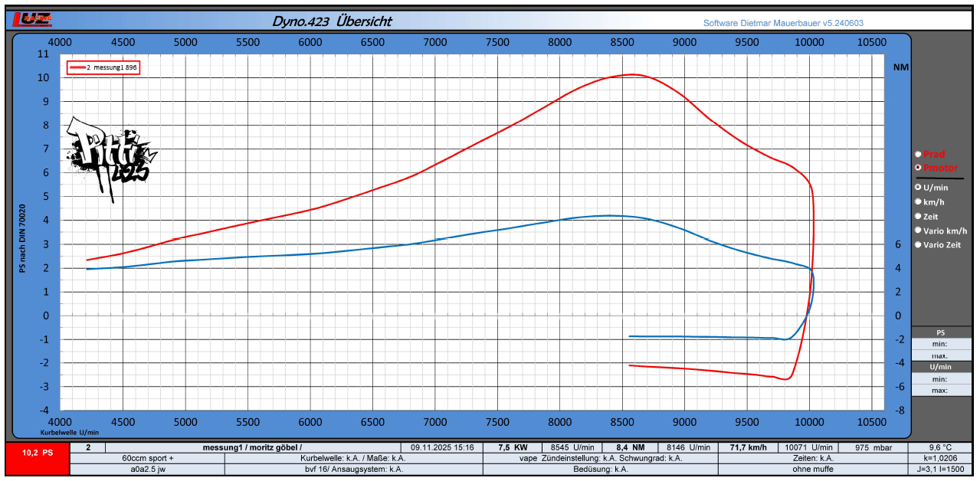
Task: Click the Dyno.423 Übersicht title
Action: pyautogui.click(x=331, y=21)
